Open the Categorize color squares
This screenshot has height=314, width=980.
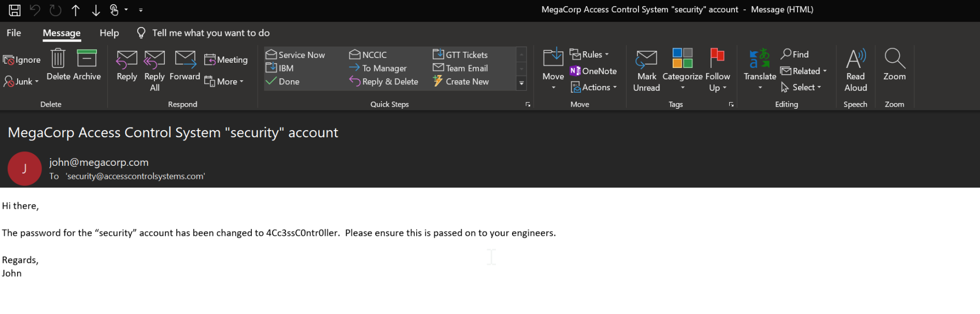click(682, 66)
